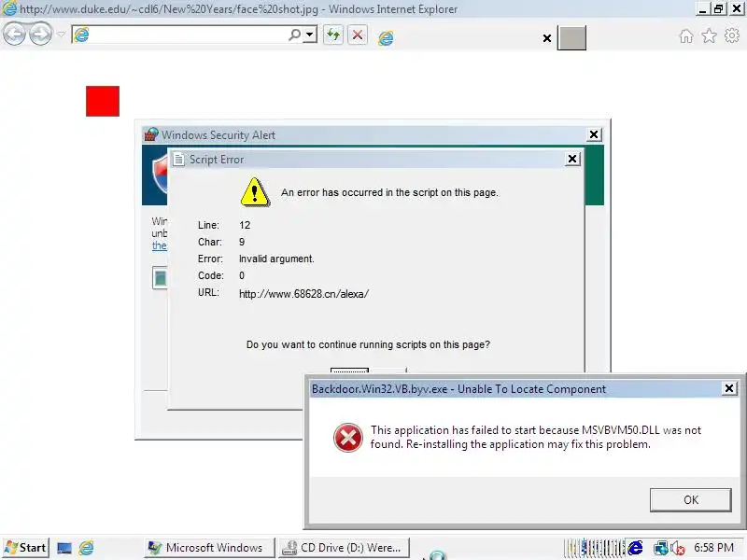Viewport: 747px width, 560px height.
Task: Click the Windows Security Alert title icon
Action: (x=151, y=134)
